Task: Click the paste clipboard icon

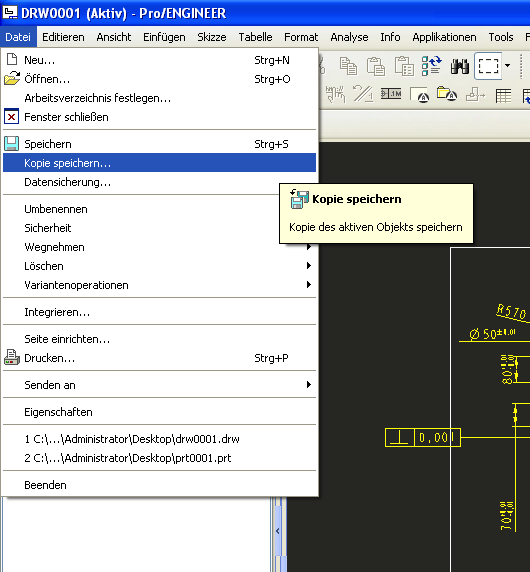Action: point(376,66)
